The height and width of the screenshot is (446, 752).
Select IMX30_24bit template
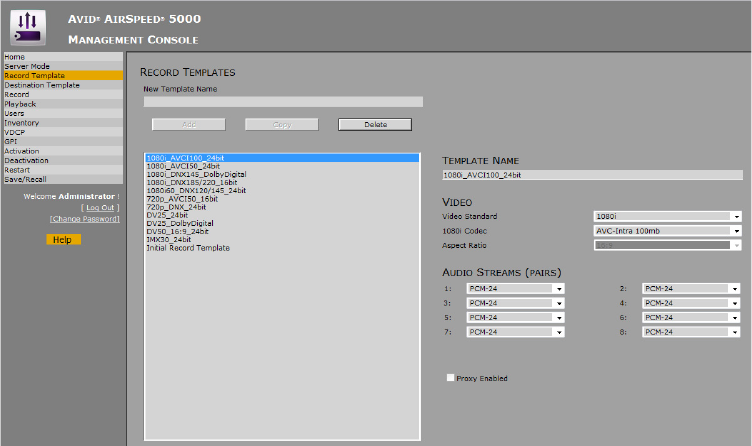tap(282, 239)
